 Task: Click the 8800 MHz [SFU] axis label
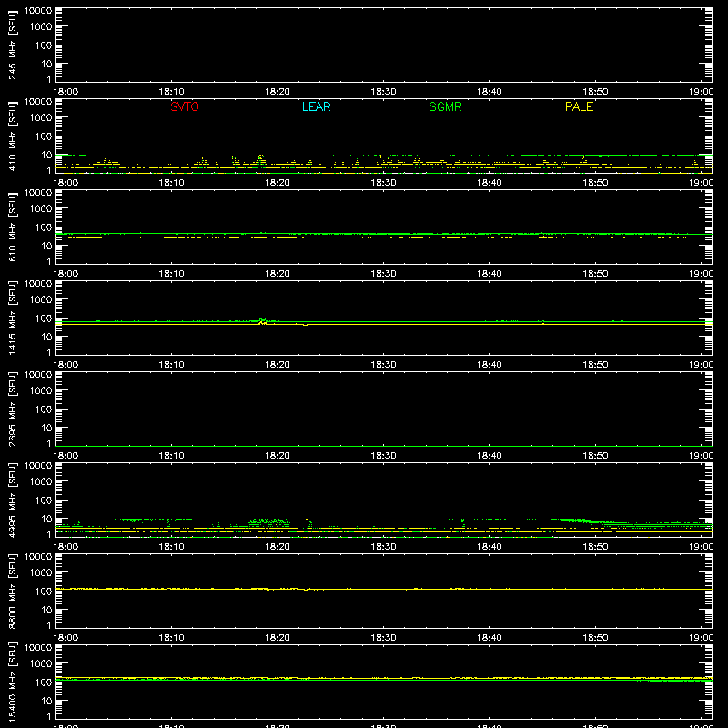pos(13,591)
